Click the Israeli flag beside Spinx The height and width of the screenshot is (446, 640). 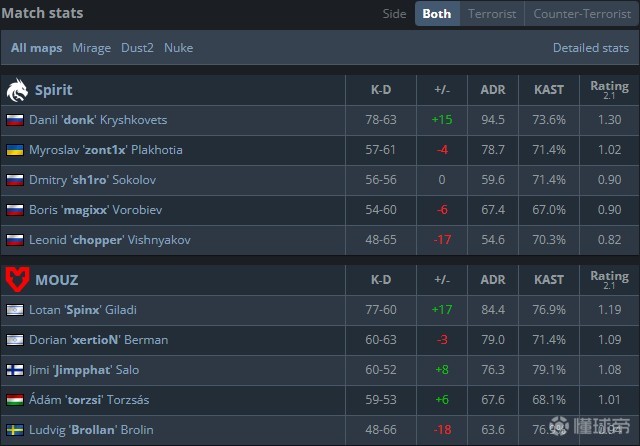pos(15,310)
